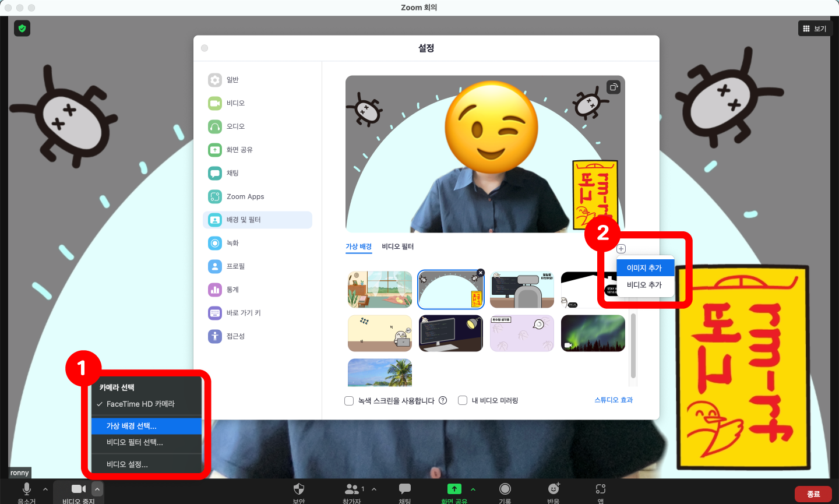Image resolution: width=839 pixels, height=504 pixels.
Task: Select the purple ghost pattern background
Action: point(522,333)
